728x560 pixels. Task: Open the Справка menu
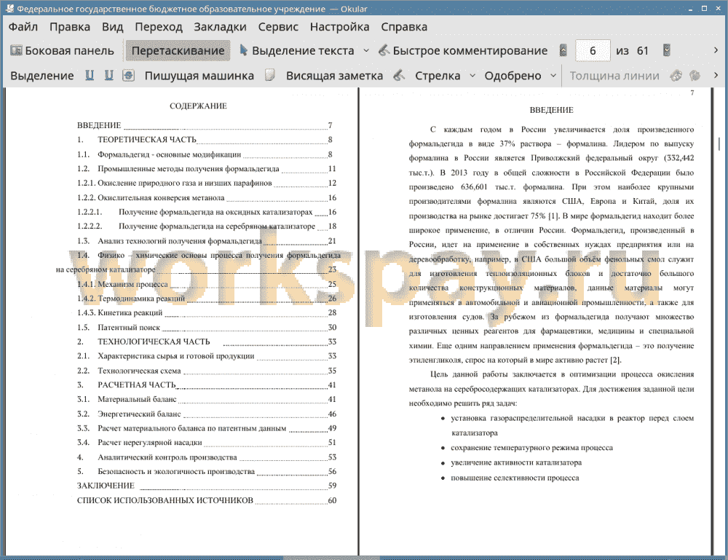tap(404, 27)
